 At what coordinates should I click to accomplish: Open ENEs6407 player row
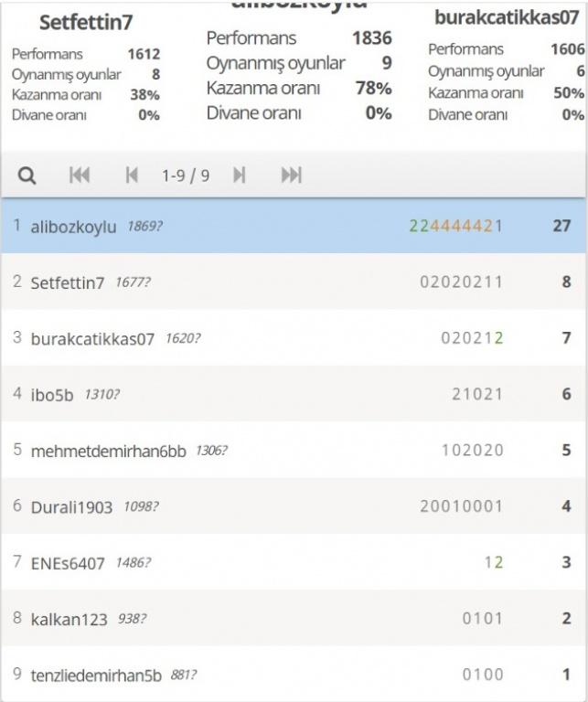[x=68, y=563]
